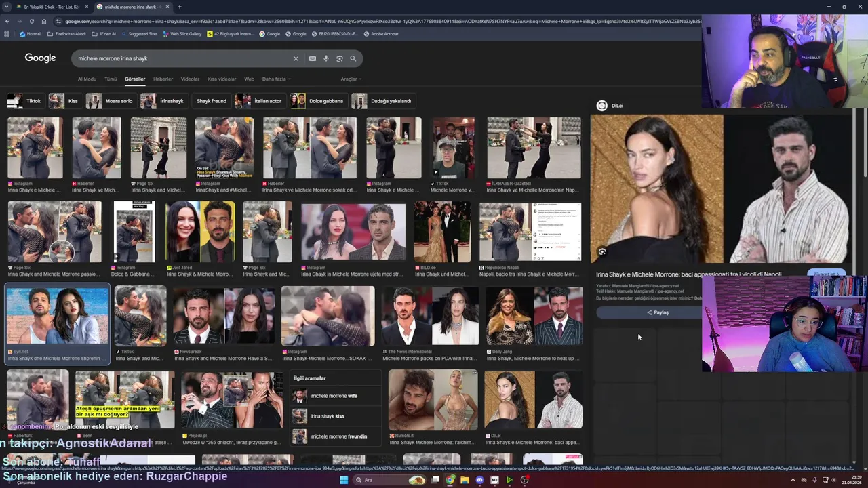Select the Web search tab

249,79
